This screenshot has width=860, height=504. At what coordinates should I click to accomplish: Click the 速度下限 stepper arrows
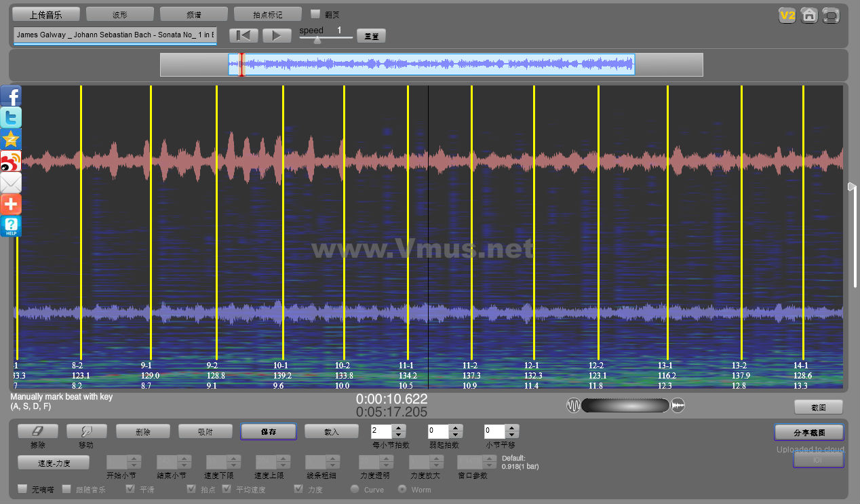[234, 462]
